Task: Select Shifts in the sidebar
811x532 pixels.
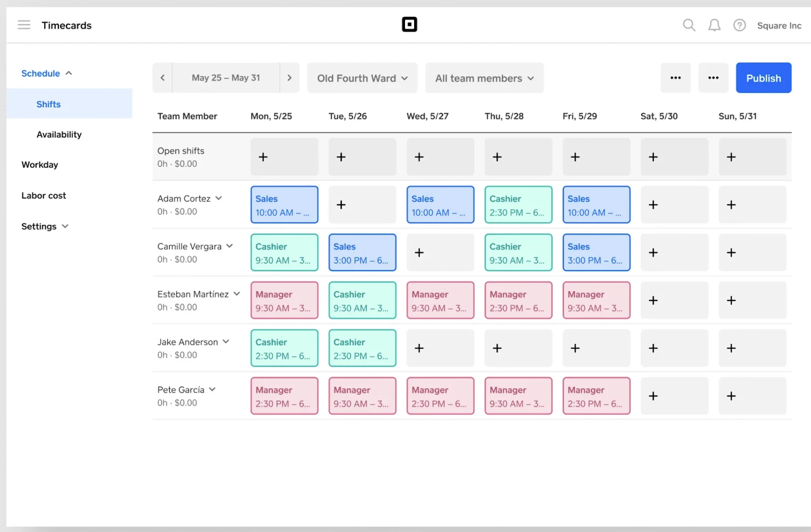Action: point(69,104)
